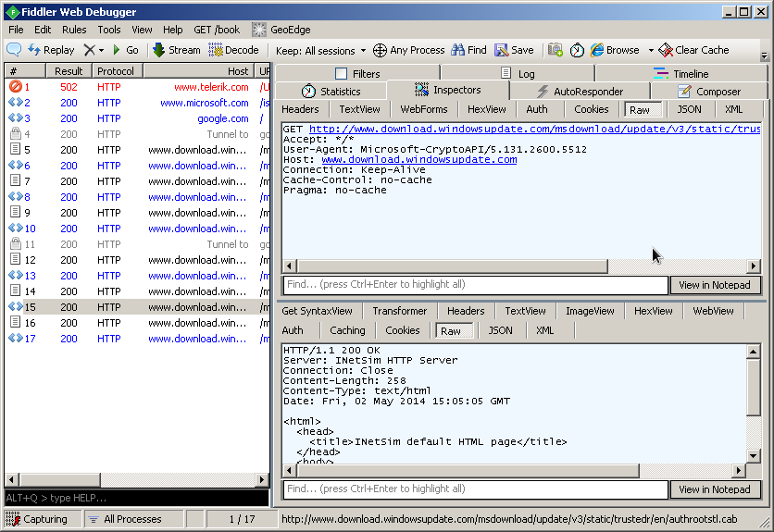Expand the Remove (X) dropdown arrow
This screenshot has width=774, height=532.
click(101, 50)
